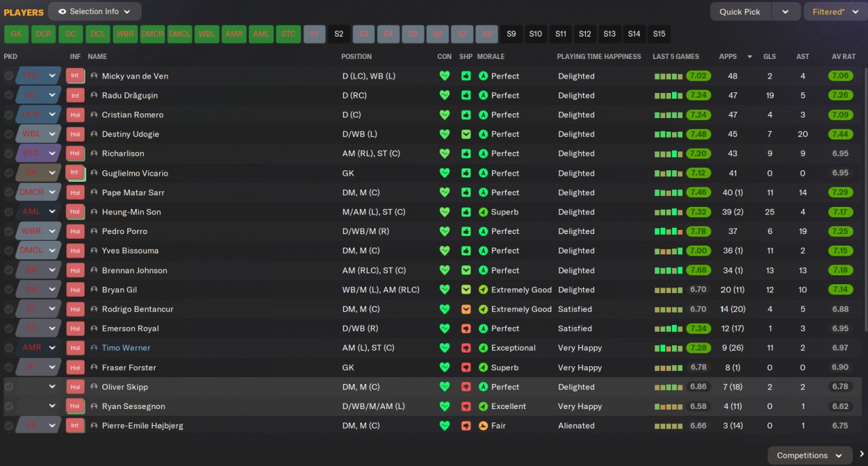
Task: Click Ryan Sessegnon's Excellent morale icon
Action: (484, 406)
